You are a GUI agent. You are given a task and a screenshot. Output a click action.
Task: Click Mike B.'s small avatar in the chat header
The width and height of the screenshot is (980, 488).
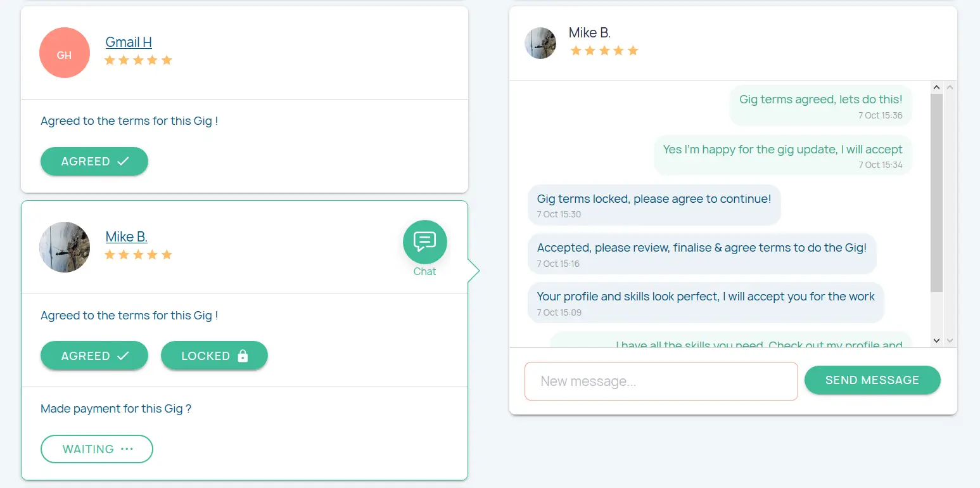click(x=540, y=43)
